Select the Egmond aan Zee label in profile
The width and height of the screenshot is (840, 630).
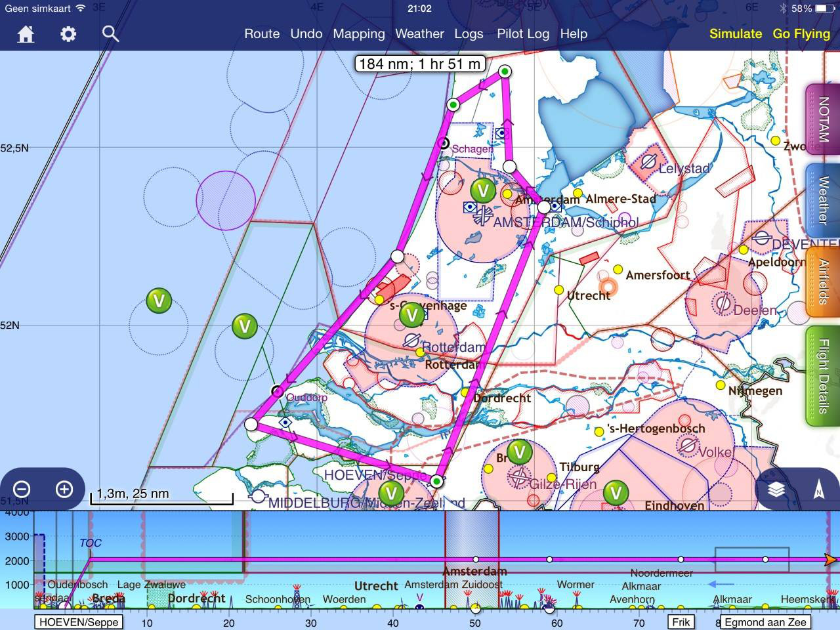coord(765,622)
